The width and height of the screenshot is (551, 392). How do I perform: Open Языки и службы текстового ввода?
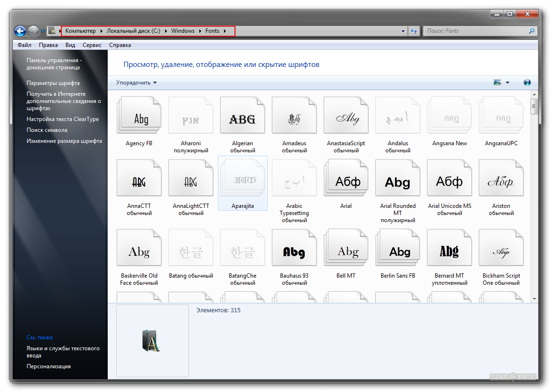(x=63, y=352)
